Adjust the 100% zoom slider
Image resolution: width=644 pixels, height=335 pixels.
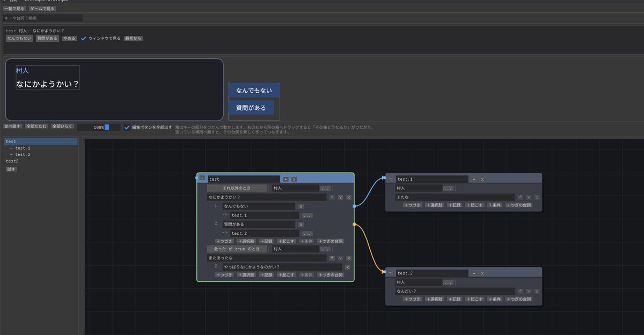(x=99, y=128)
